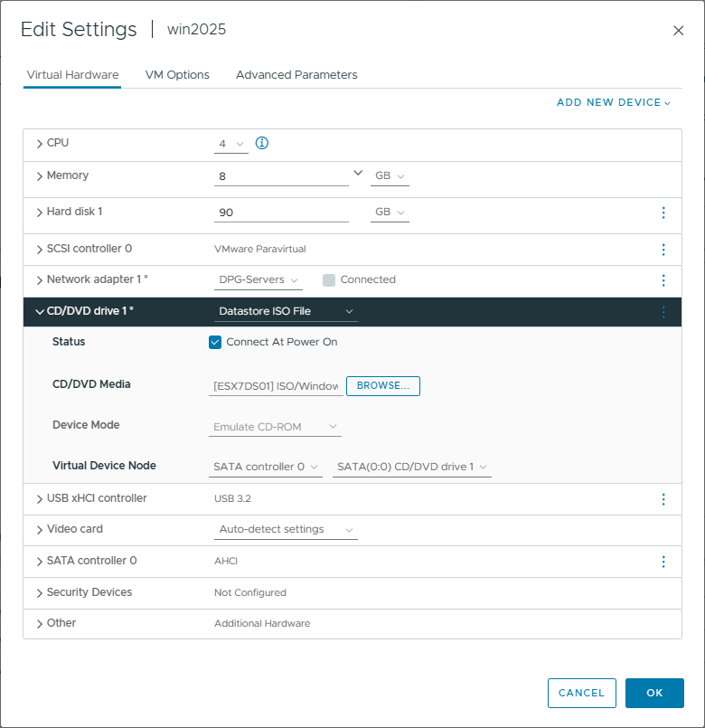This screenshot has width=705, height=728.
Task: Click the Hard disk 1 size field
Action: click(x=281, y=213)
